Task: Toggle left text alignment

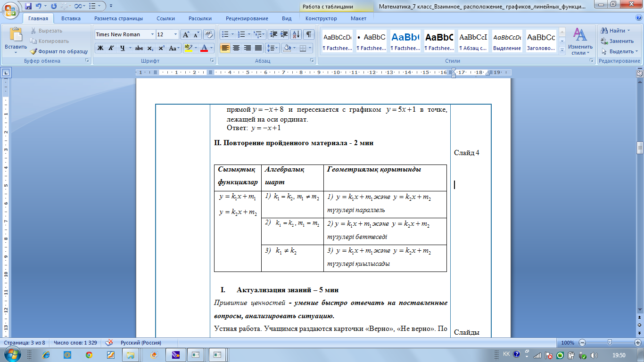Action: pos(225,48)
